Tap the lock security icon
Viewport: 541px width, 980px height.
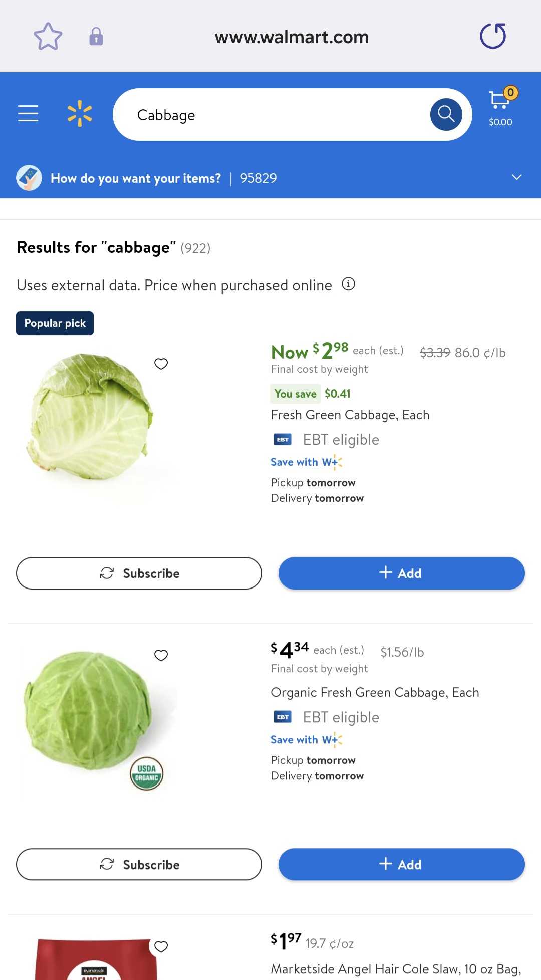pos(96,37)
